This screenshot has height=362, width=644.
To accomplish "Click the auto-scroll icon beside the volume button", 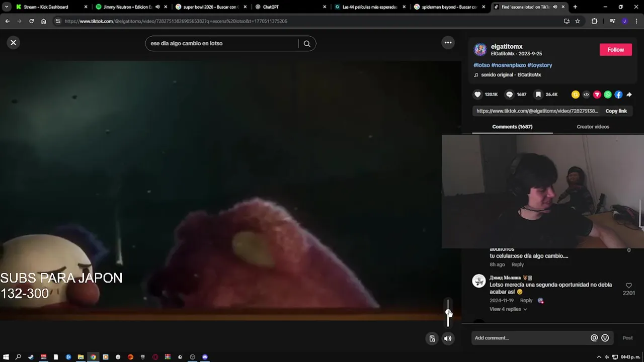I will pos(432,338).
